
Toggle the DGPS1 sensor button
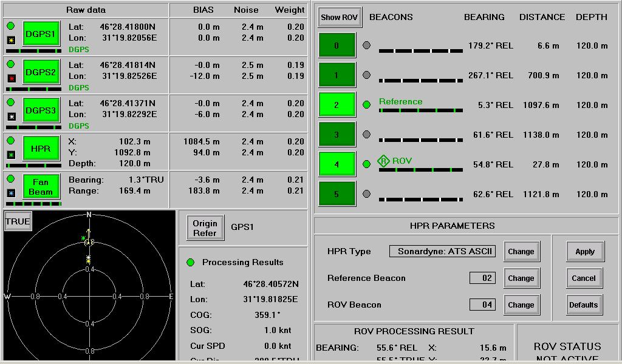41,34
